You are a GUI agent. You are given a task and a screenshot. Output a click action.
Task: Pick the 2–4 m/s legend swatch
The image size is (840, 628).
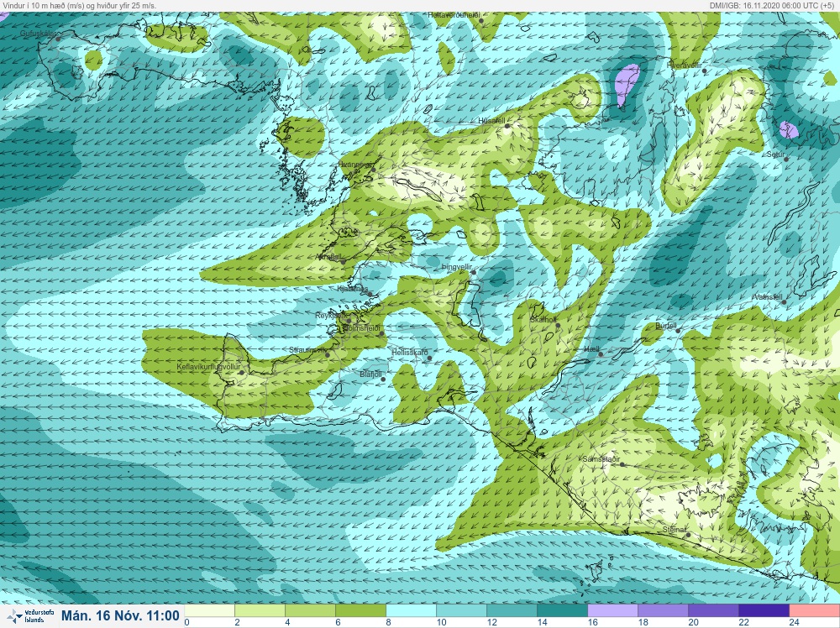click(x=260, y=611)
